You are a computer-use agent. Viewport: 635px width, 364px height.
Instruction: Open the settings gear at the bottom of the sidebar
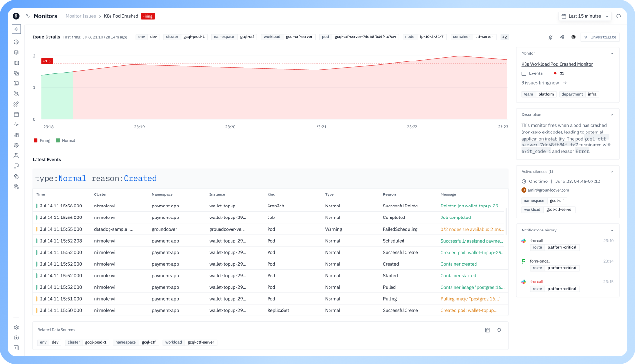(x=16, y=328)
